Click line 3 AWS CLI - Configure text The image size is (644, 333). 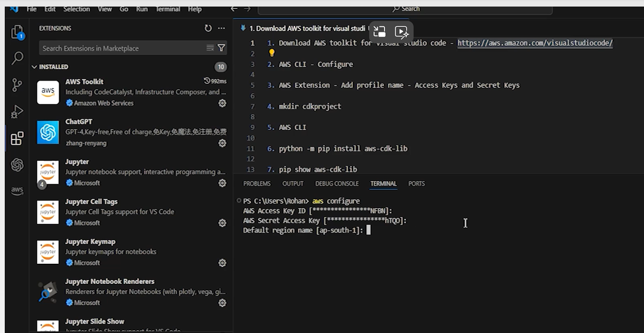coord(316,64)
